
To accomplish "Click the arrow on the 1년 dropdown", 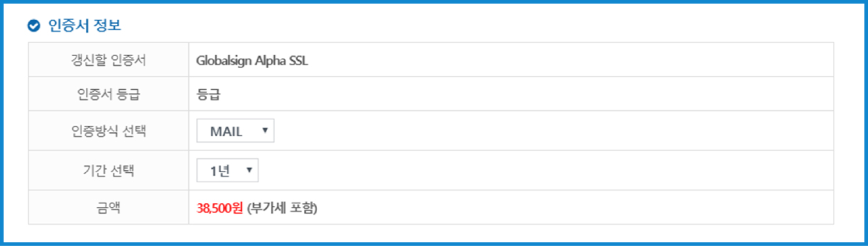I will pyautogui.click(x=249, y=170).
